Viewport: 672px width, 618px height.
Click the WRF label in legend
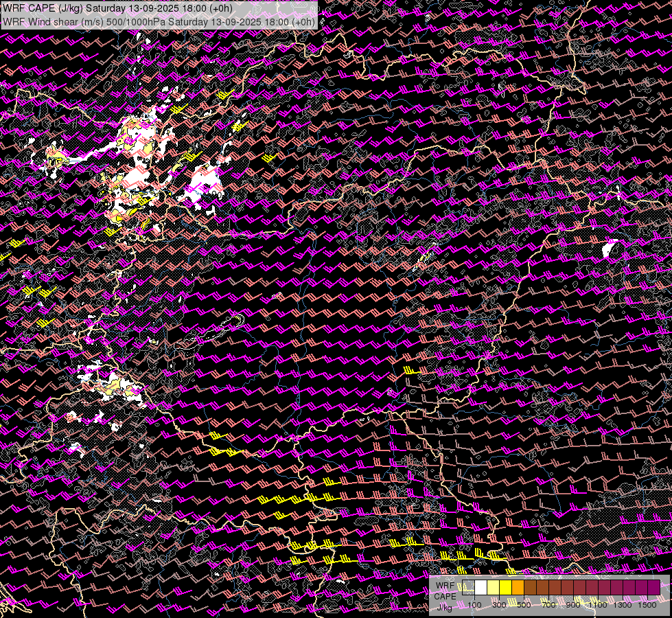tap(445, 586)
